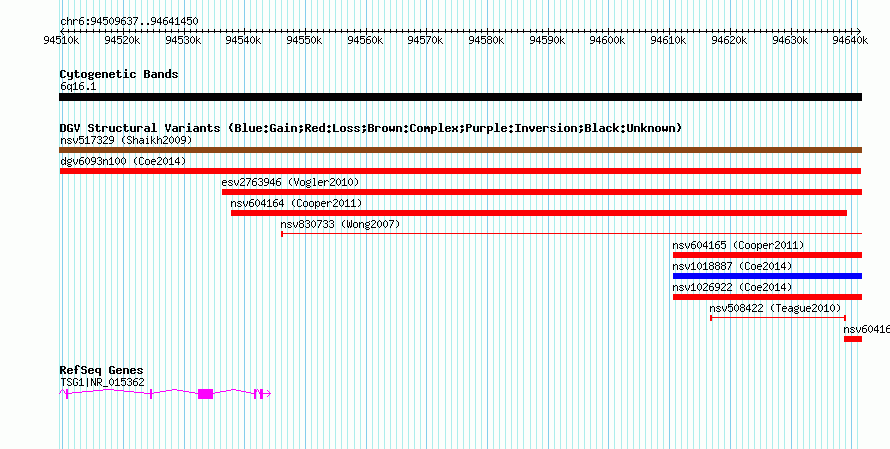
Task: Click the 94510k ruler label
Action: tap(61, 40)
